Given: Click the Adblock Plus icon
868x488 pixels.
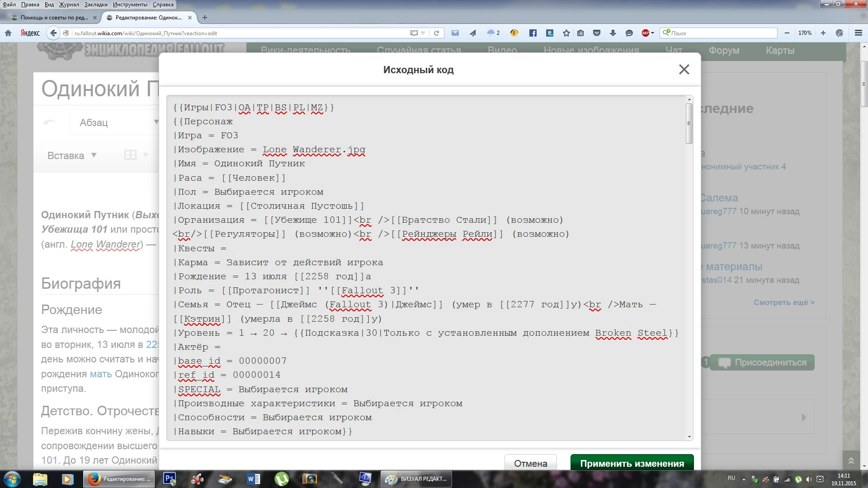Looking at the screenshot, I should point(645,33).
